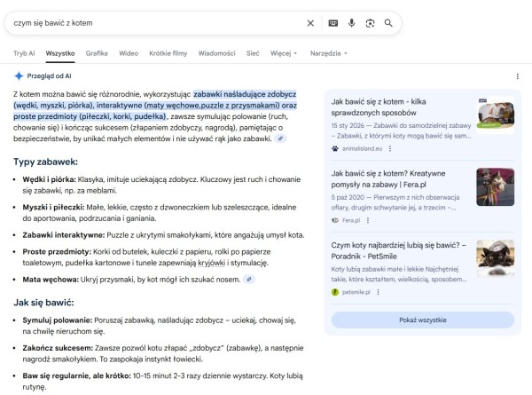
Task: Expand the Narzędzia dropdown
Action: click(329, 53)
